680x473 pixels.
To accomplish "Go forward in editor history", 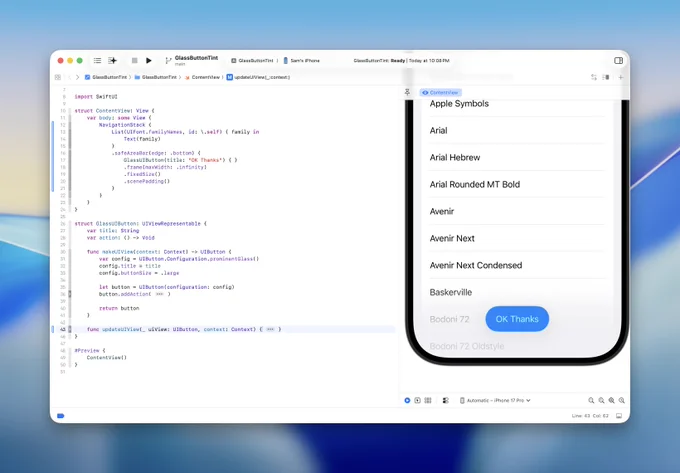I will [78, 77].
